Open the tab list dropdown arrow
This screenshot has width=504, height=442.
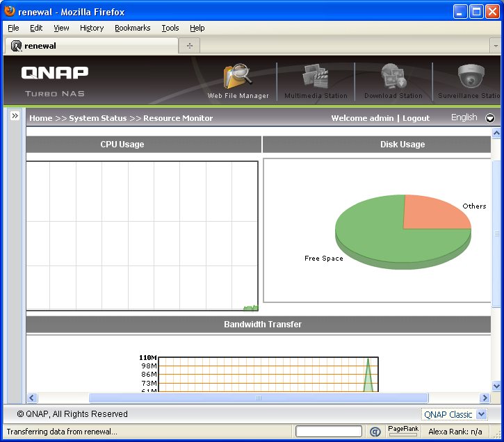pyautogui.click(x=496, y=46)
